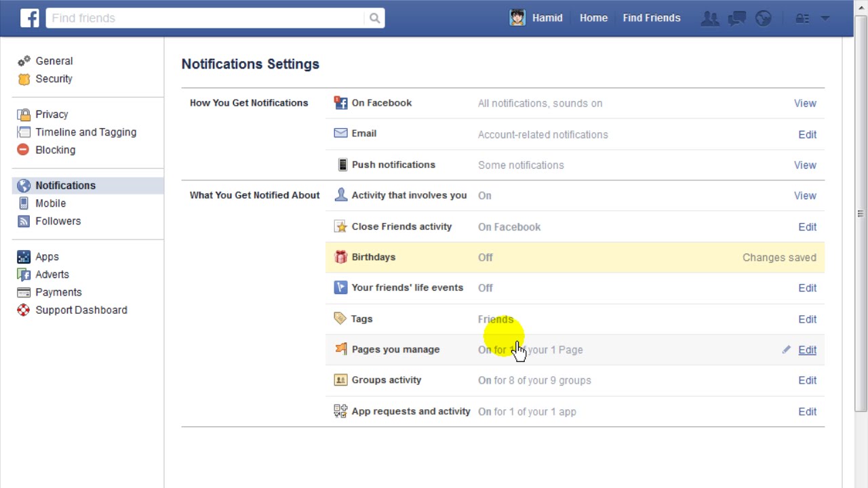Screen dimensions: 868x488
Task: Open Support Dashboard in sidebar
Action: [x=81, y=310]
